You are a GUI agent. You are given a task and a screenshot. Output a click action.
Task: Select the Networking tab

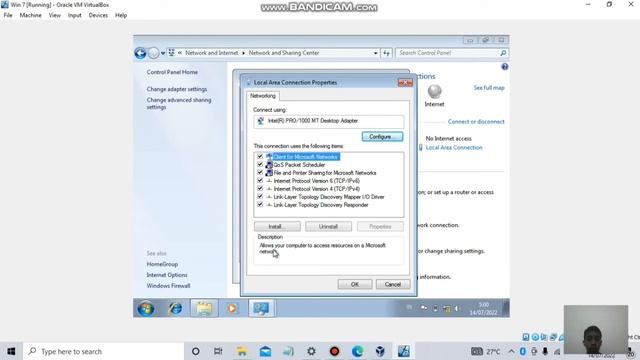tap(263, 96)
